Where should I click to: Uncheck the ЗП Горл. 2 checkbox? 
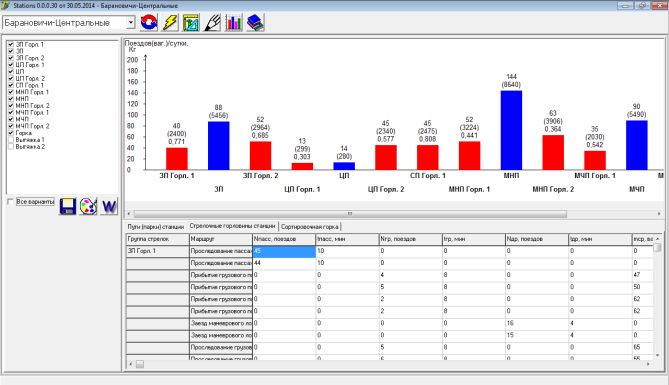(x=11, y=58)
